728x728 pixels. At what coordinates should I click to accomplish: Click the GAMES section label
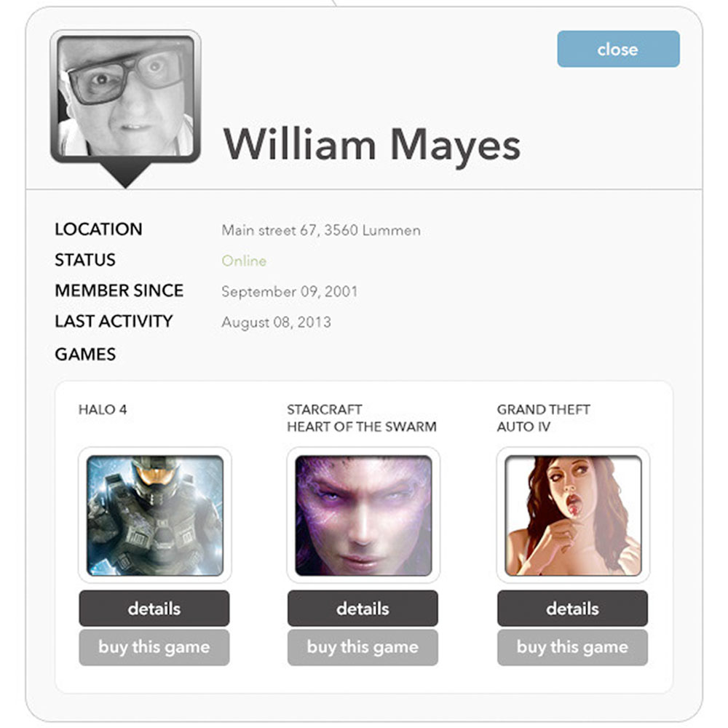click(85, 355)
